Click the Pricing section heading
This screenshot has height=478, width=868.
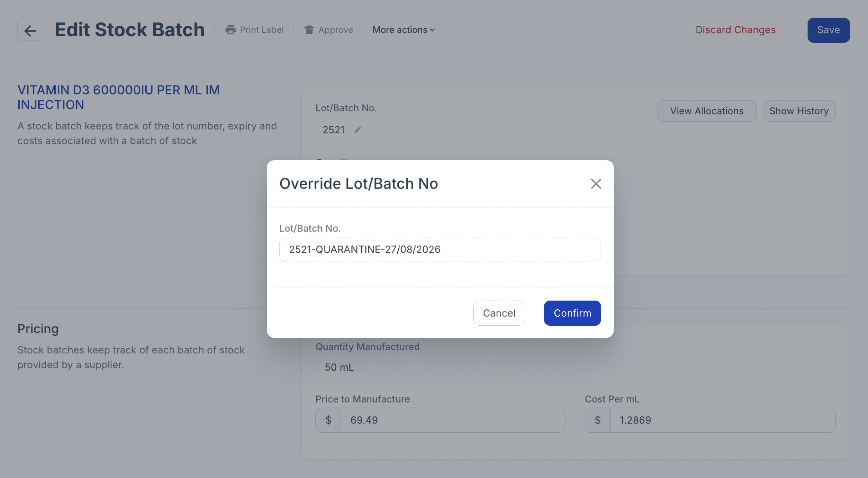point(38,329)
